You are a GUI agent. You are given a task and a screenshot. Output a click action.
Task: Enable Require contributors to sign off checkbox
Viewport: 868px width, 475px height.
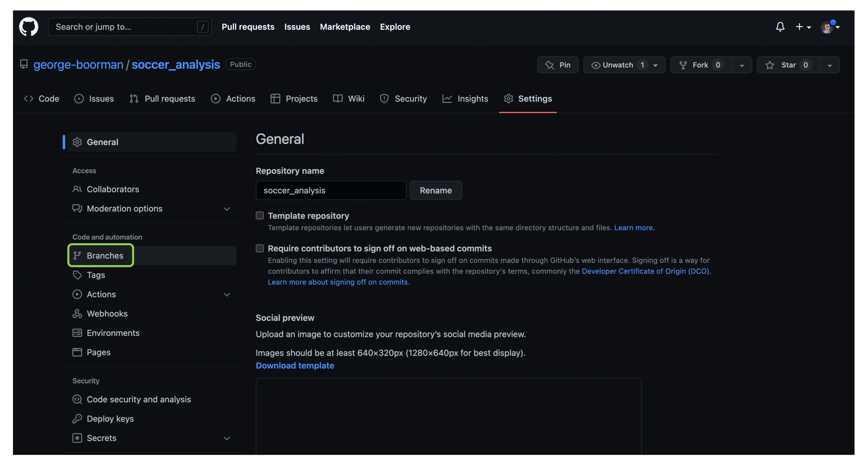coord(259,248)
